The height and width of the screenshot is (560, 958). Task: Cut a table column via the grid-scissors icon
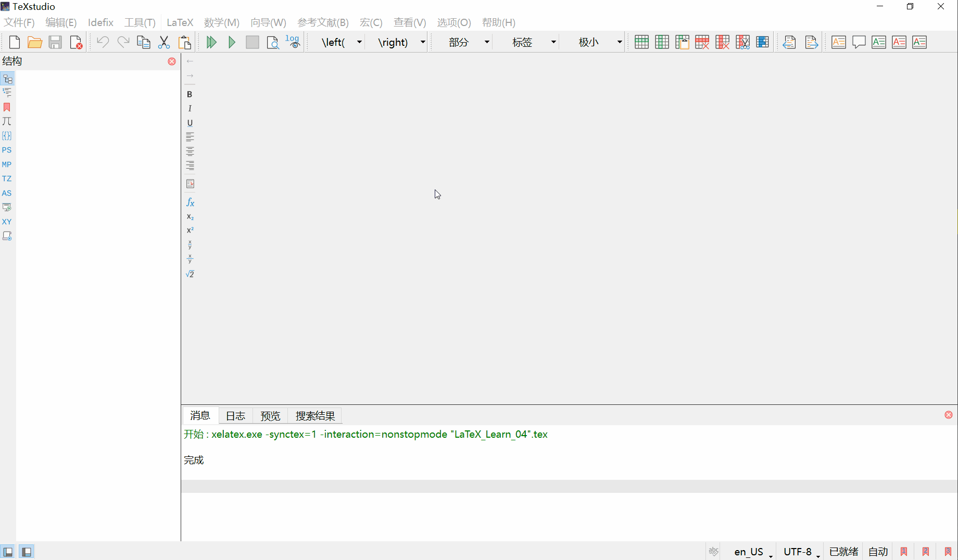click(743, 42)
